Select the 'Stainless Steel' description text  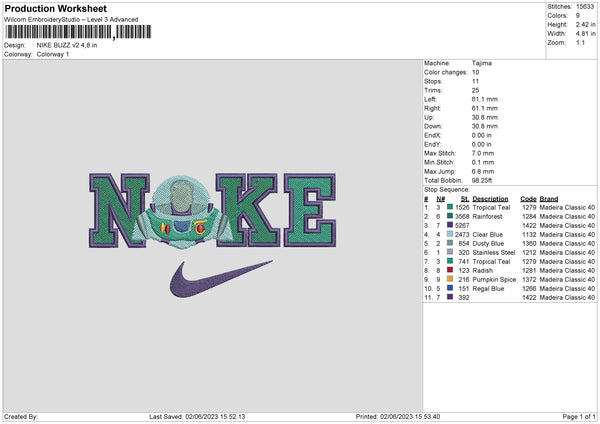pos(494,253)
